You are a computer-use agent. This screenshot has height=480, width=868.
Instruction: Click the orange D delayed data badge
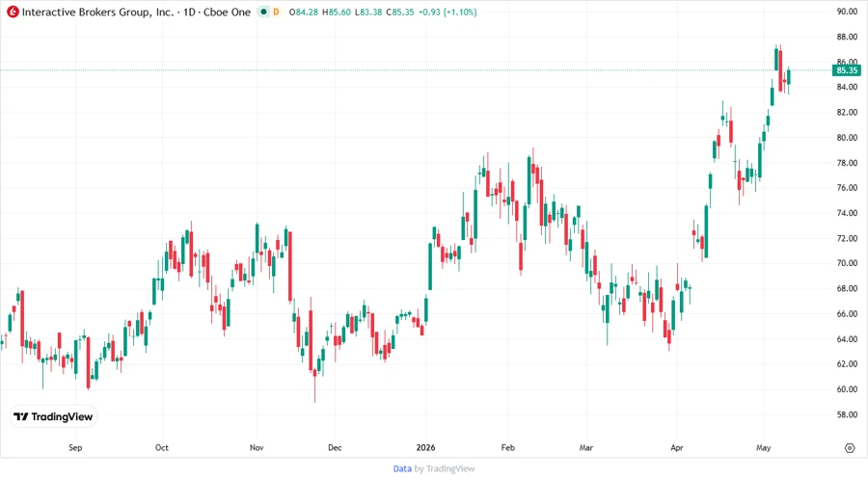point(276,13)
